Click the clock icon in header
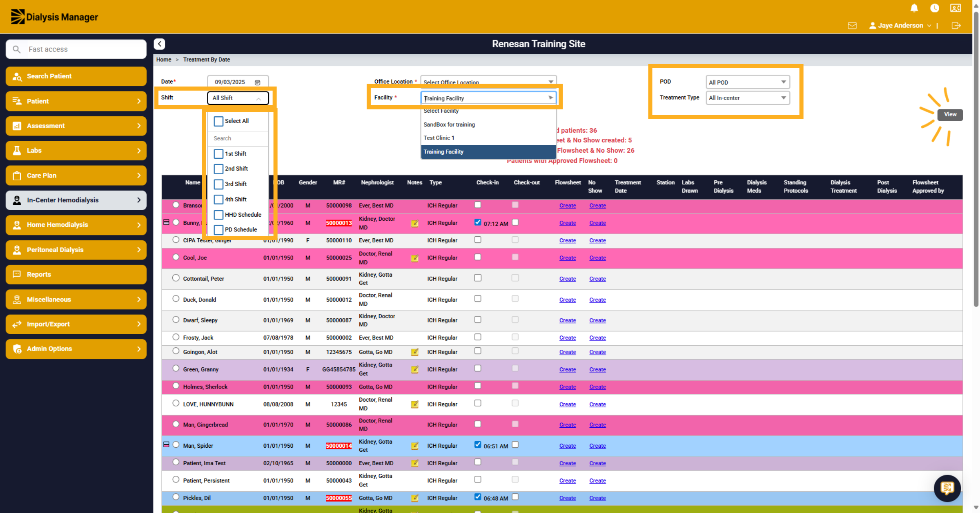 tap(935, 8)
